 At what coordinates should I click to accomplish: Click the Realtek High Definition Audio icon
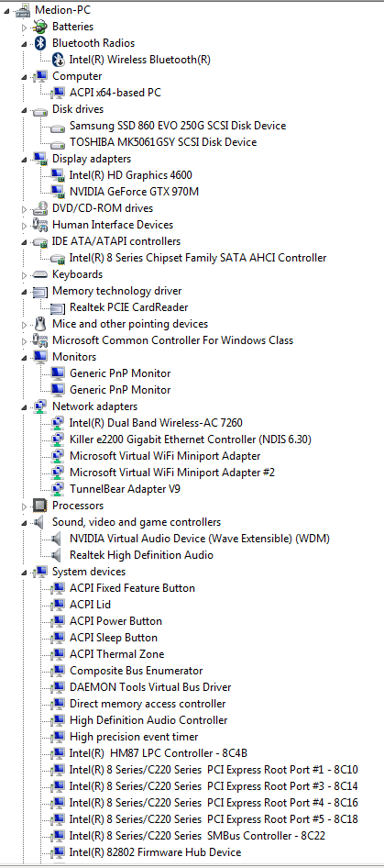click(57, 555)
